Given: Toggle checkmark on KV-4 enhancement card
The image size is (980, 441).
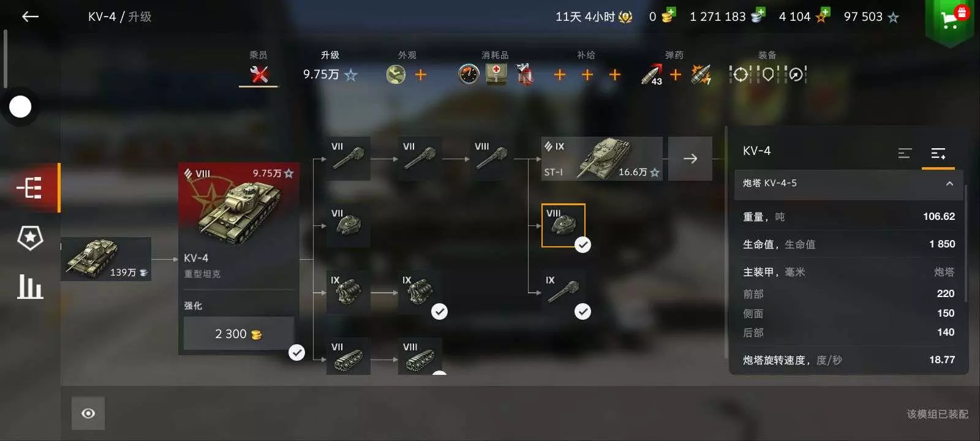Looking at the screenshot, I should pos(296,353).
